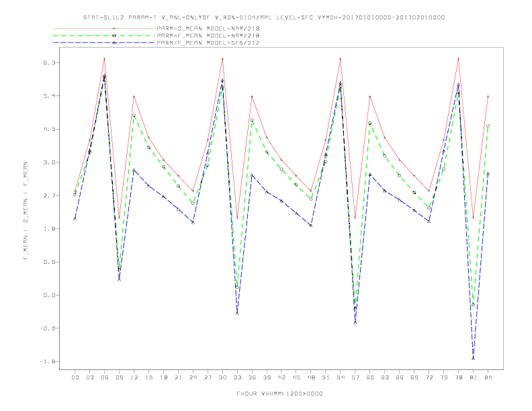Image resolution: width=532 pixels, height=411 pixels.
Task: Click the blue GFS triangle marker at hour 00
Action: coord(75,218)
